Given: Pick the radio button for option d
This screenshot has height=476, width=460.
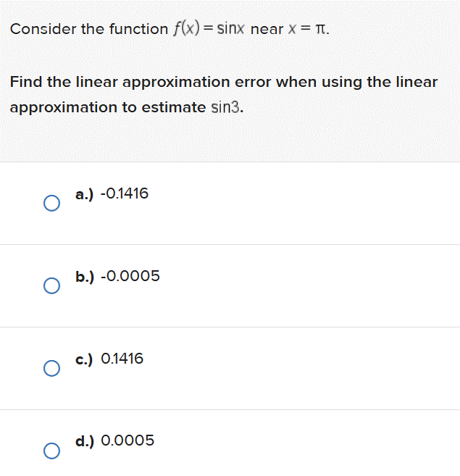Looking at the screenshot, I should click(x=51, y=451).
